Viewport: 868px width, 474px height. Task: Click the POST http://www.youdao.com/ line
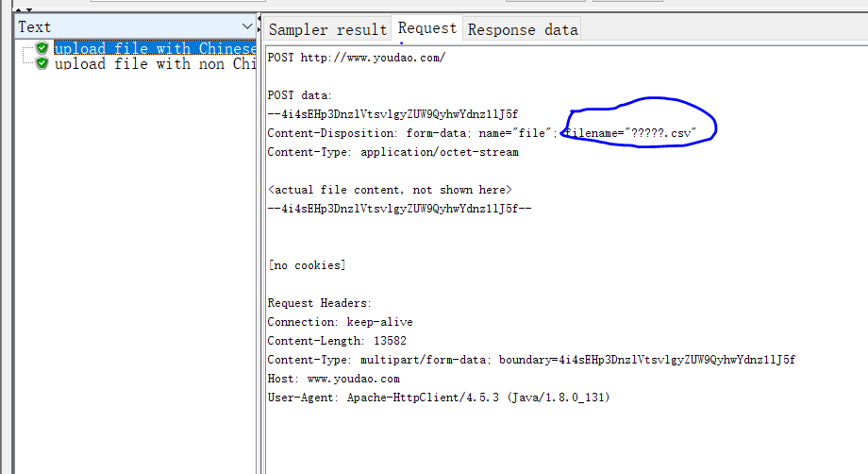[356, 58]
